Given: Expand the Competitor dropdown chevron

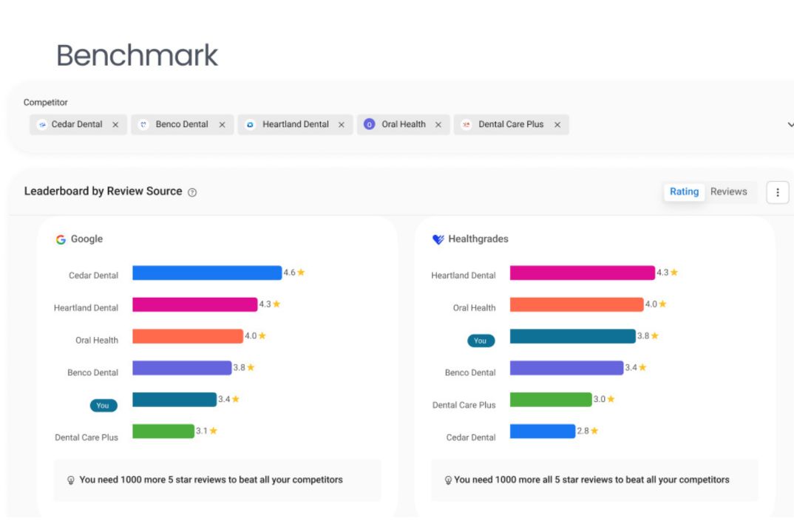Looking at the screenshot, I should pos(790,125).
